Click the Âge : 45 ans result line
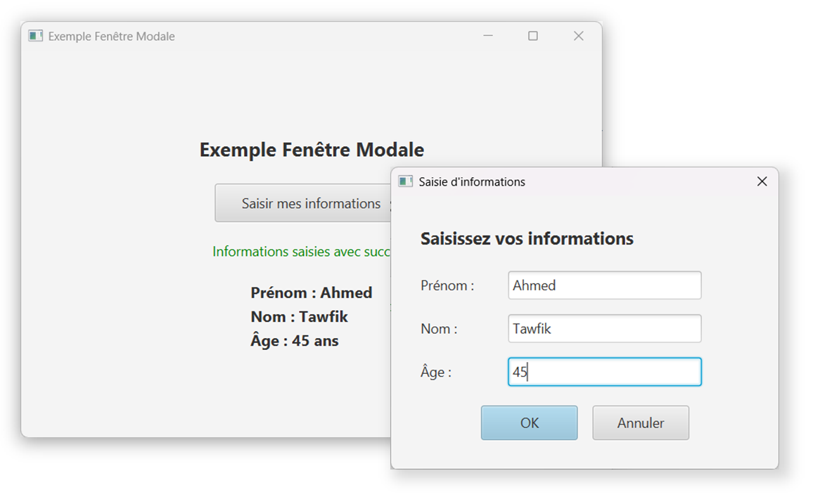 coord(295,340)
